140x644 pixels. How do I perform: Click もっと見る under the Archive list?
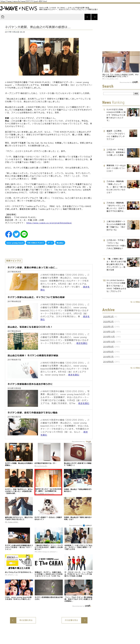[135, 368]
